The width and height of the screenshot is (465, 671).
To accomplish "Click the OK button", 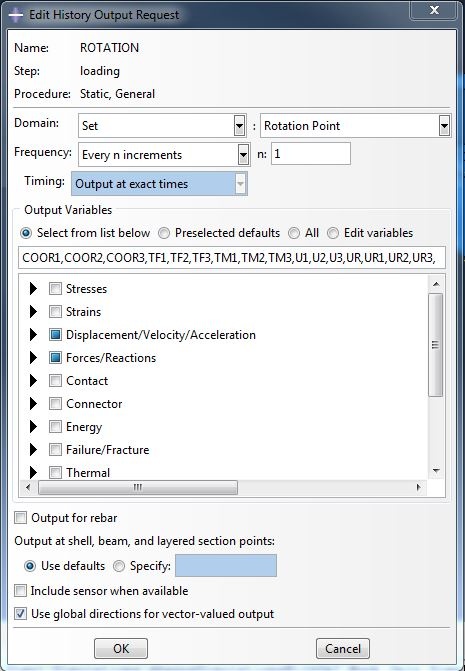I will [x=121, y=649].
